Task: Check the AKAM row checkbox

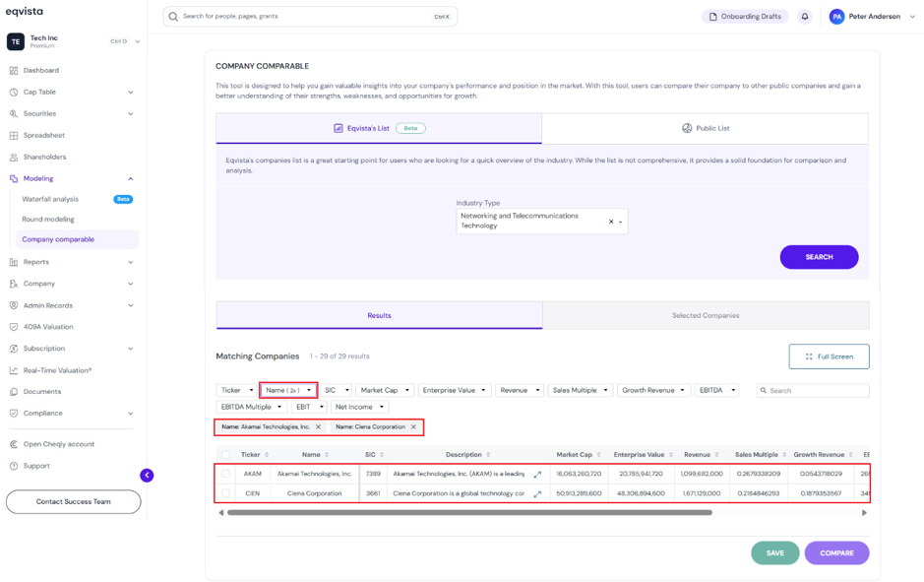Action: (225, 474)
